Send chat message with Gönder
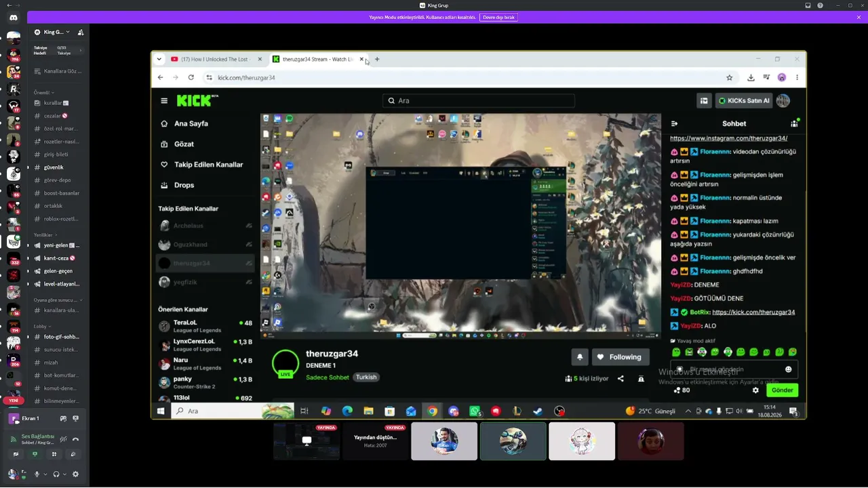The image size is (868, 488). [x=782, y=390]
